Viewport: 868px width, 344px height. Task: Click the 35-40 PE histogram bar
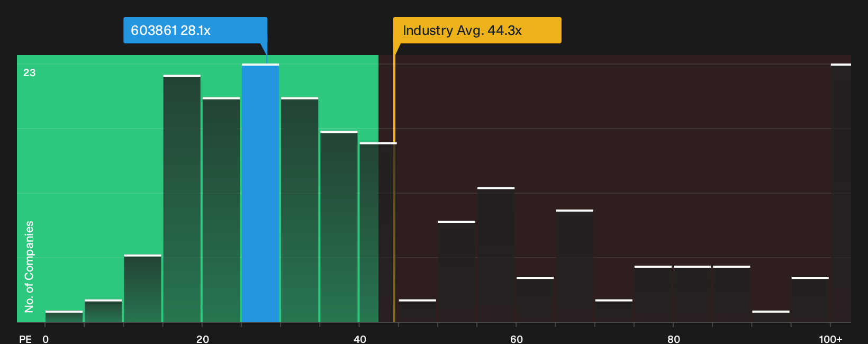(339, 227)
